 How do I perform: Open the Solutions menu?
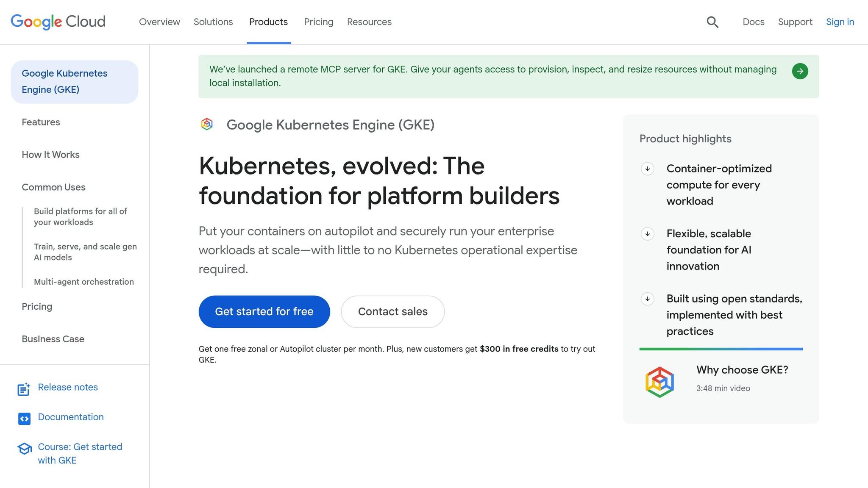(213, 22)
